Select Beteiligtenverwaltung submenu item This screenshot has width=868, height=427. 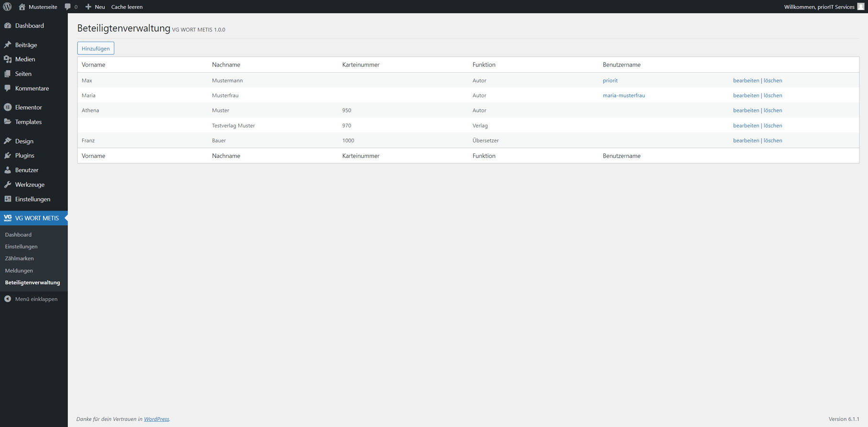[33, 283]
